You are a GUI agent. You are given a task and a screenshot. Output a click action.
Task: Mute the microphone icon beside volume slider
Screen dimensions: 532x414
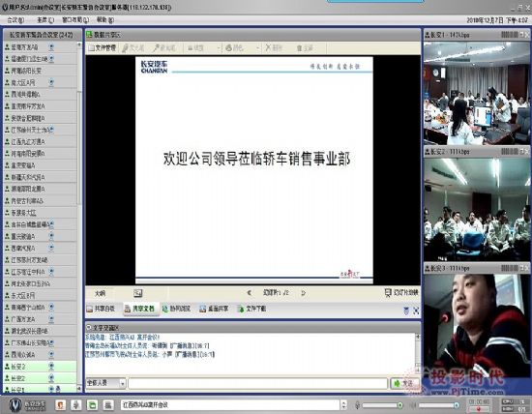(357, 405)
